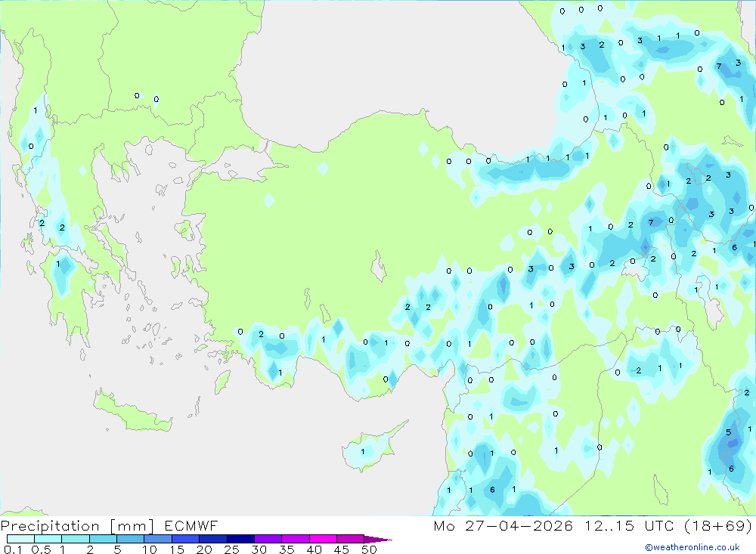Click the 'Precipitation' title word
This screenshot has width=756, height=554.
point(50,526)
